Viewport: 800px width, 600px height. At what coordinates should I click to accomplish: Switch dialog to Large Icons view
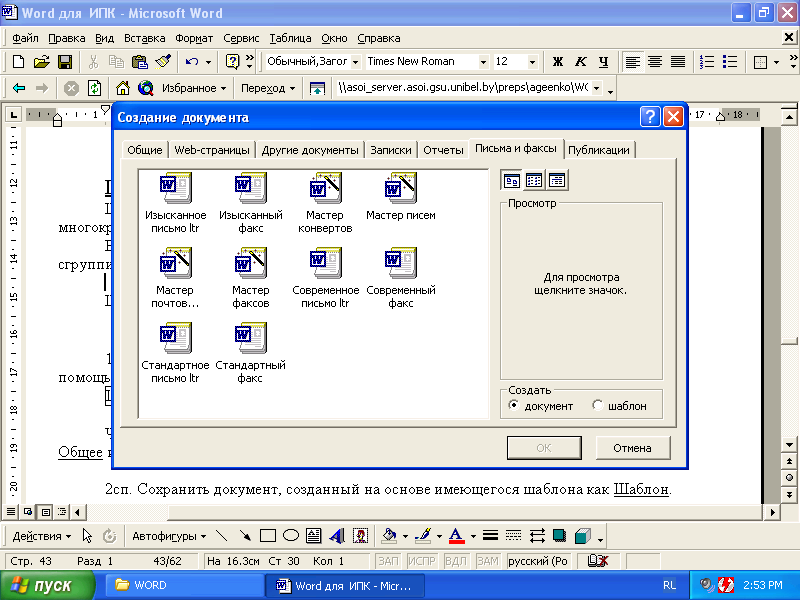click(x=511, y=181)
